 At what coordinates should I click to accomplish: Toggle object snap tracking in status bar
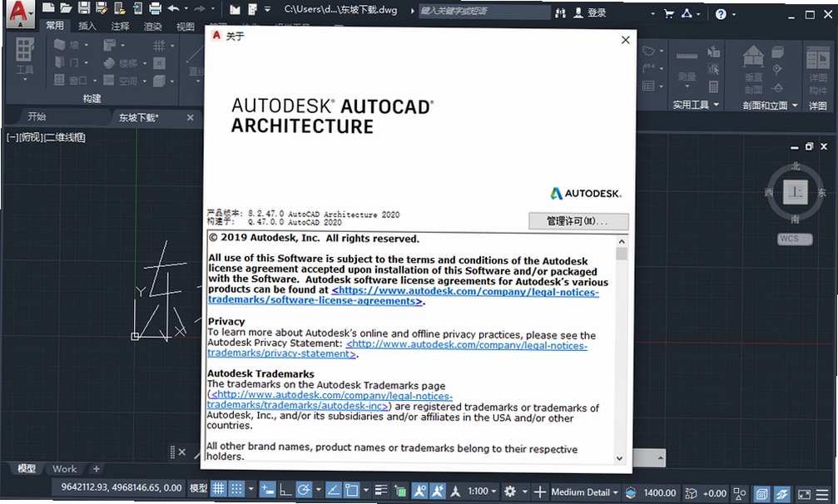(334, 490)
